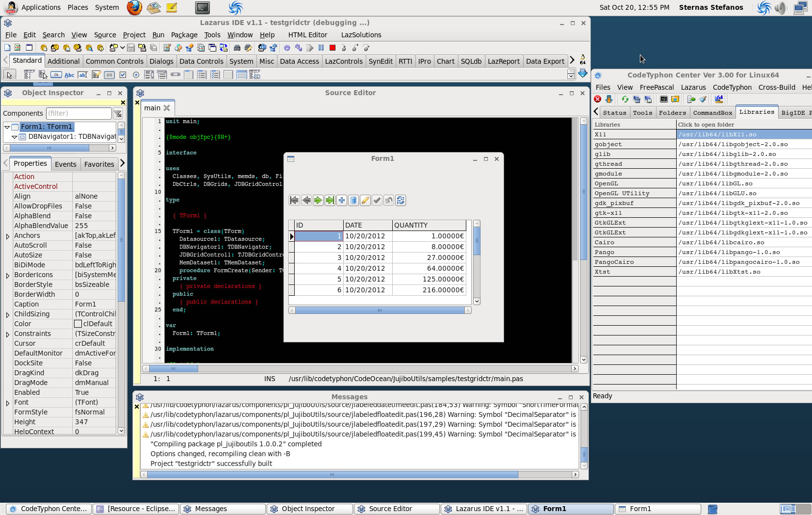Open the Project menu in Lazarus IDE
This screenshot has height=515, width=812.
point(134,35)
